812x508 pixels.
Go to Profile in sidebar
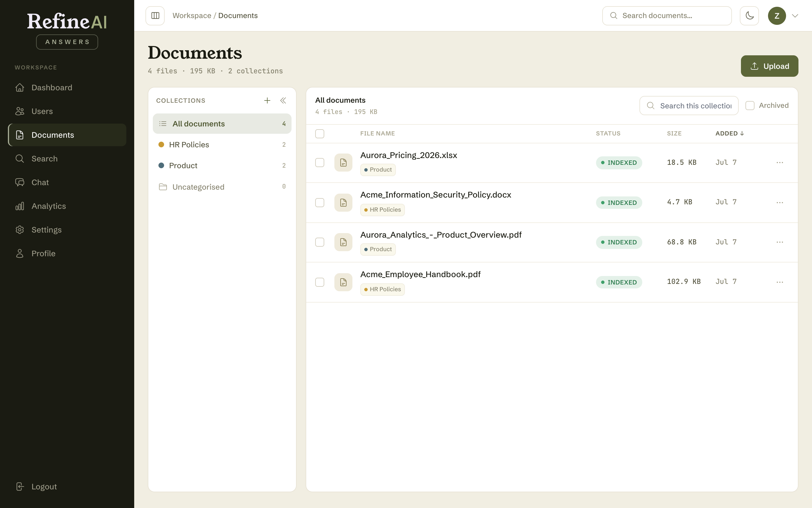point(67,253)
